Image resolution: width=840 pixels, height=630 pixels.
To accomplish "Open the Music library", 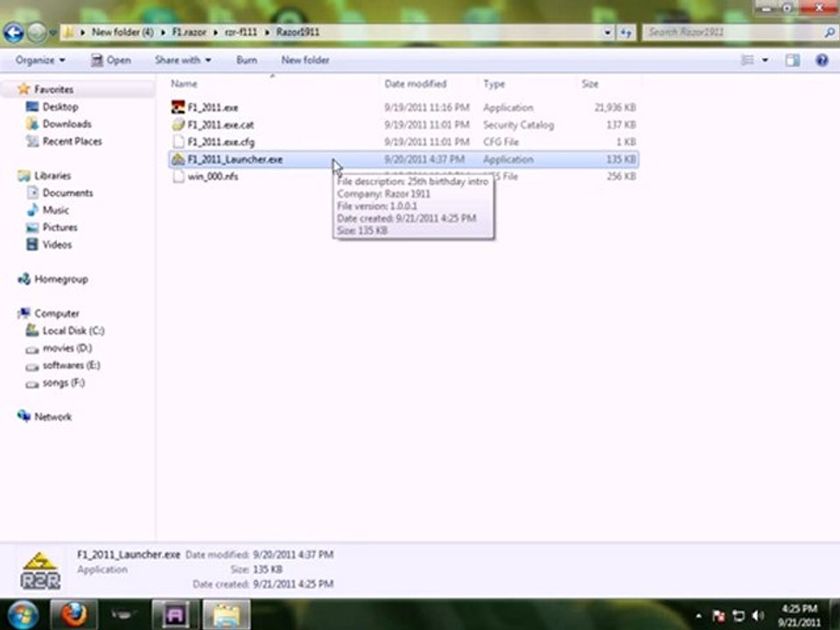I will [x=55, y=210].
